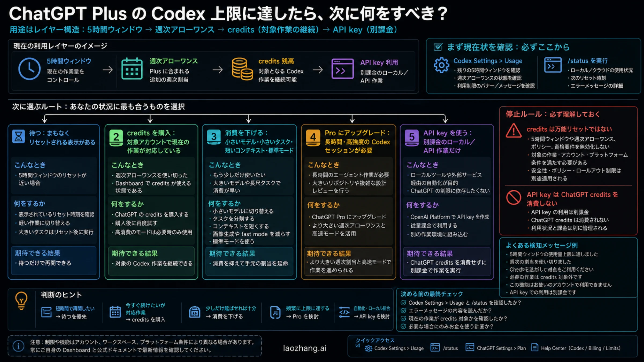Screen dimensions: 644x362
Task: Click the → credits を購入 hint text
Action: click(145, 320)
